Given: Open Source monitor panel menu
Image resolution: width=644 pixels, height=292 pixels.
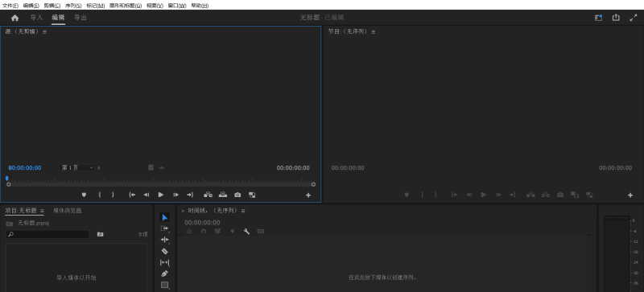Looking at the screenshot, I should [x=45, y=32].
